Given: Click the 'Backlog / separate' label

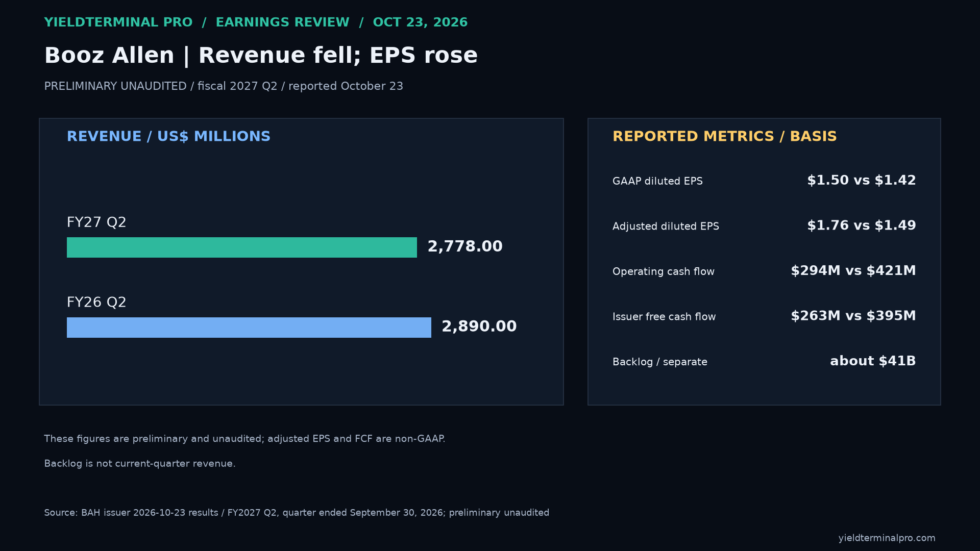Looking at the screenshot, I should coord(660,362).
